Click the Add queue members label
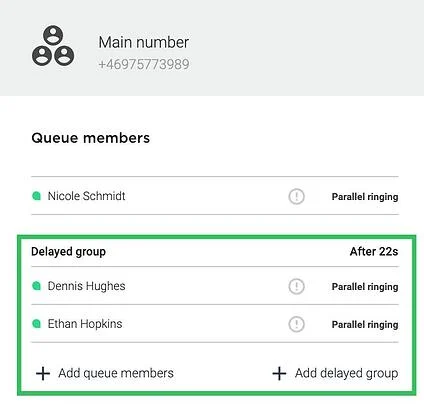This screenshot has height=410, width=424. point(116,373)
